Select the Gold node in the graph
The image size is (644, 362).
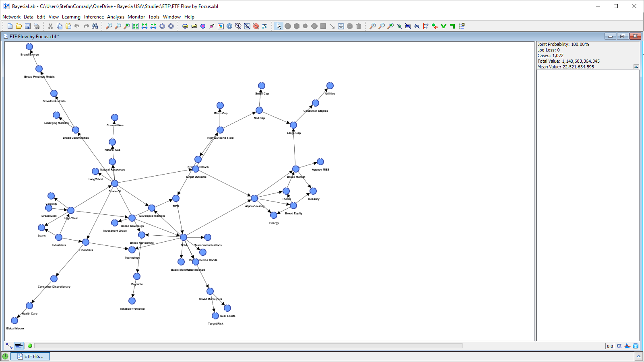coord(184,237)
